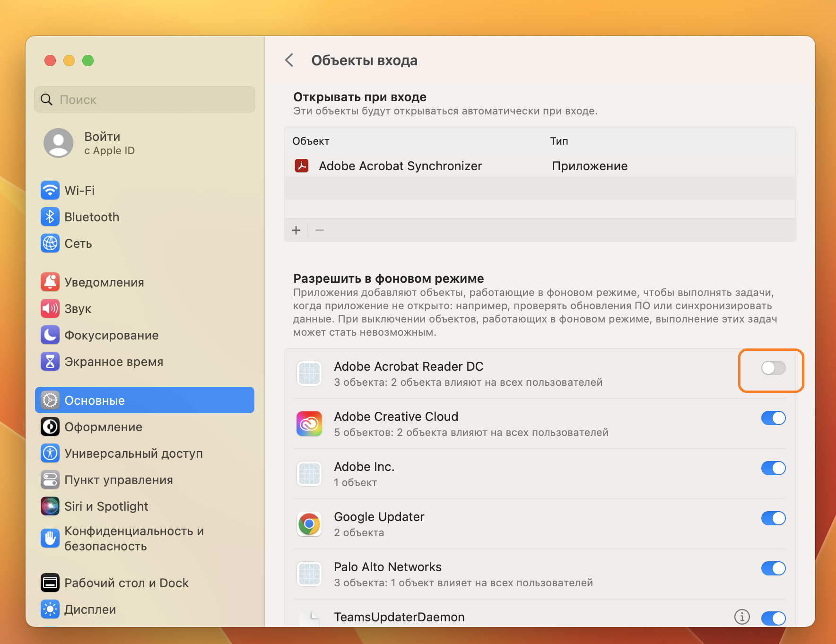Image resolution: width=836 pixels, height=644 pixels.
Task: Disable Adobe Creative Cloud background toggle
Action: click(x=773, y=418)
